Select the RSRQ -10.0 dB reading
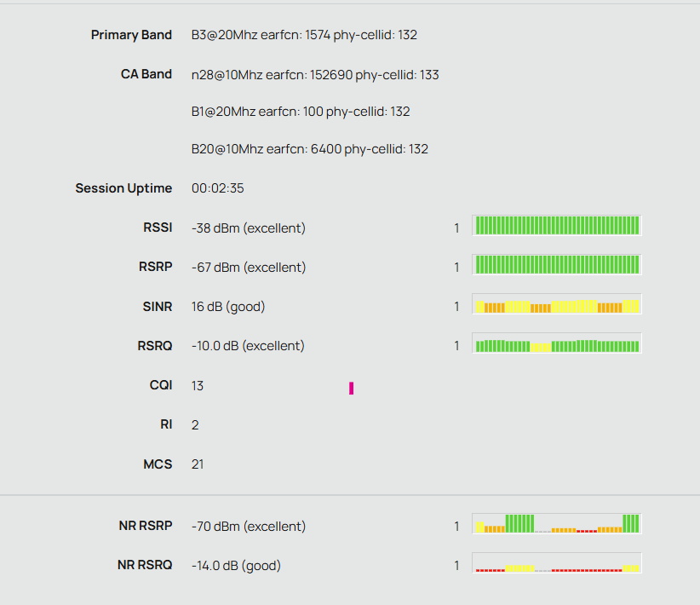700x605 pixels. 248,346
